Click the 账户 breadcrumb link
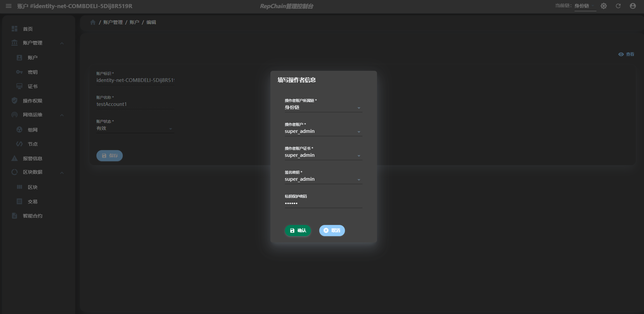Screen dimensions: 644x314 134,22
